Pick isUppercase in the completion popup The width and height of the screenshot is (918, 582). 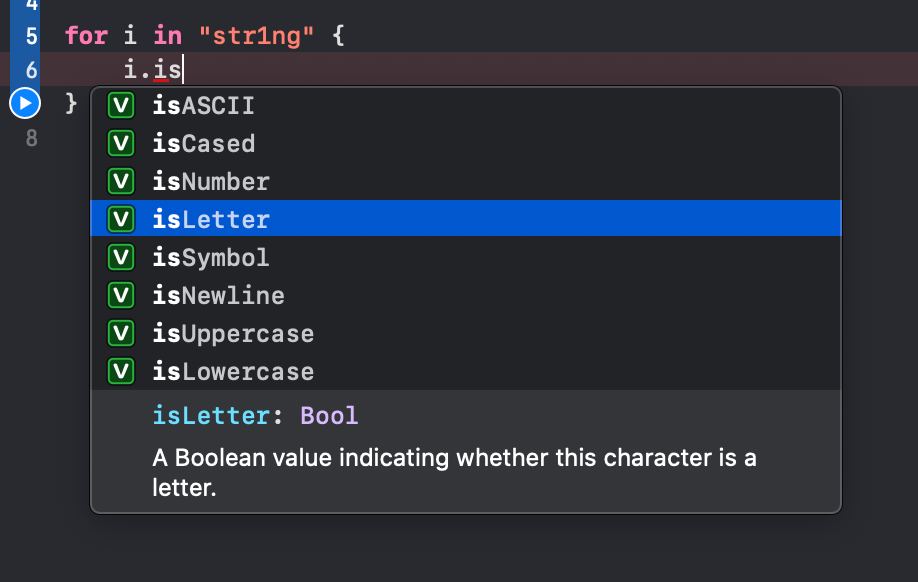466,333
